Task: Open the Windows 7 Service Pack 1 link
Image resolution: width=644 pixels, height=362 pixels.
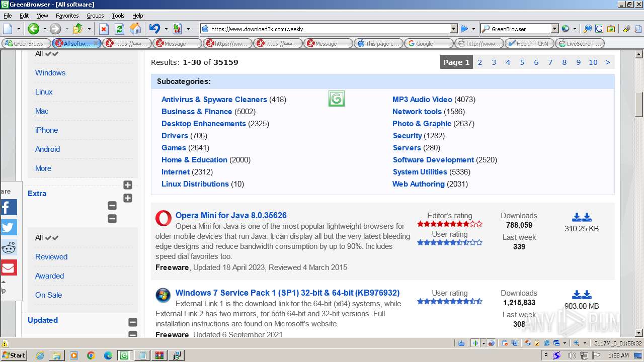Action: click(287, 293)
